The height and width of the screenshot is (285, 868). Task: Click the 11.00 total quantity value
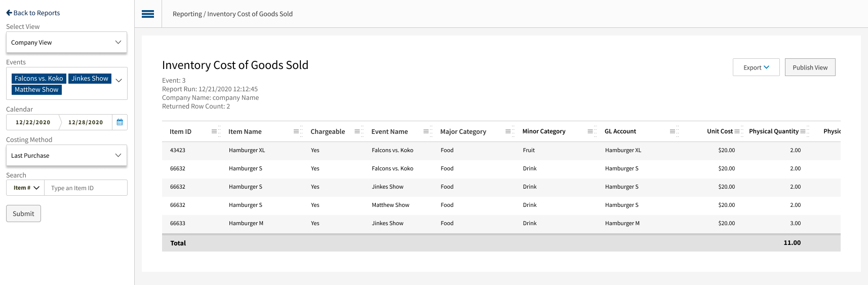[792, 243]
